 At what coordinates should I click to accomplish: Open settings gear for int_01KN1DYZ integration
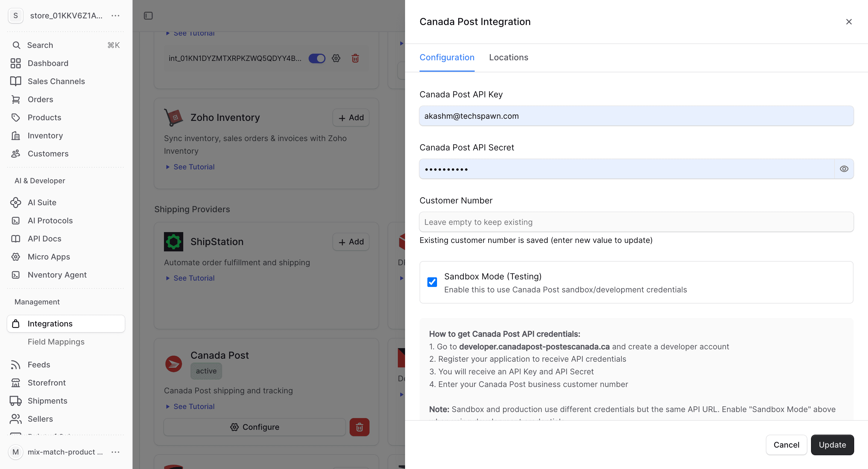click(x=336, y=58)
